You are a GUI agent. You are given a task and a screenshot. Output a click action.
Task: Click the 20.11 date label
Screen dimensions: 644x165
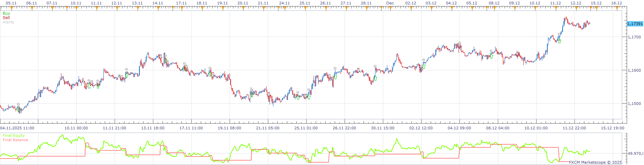(243, 3)
